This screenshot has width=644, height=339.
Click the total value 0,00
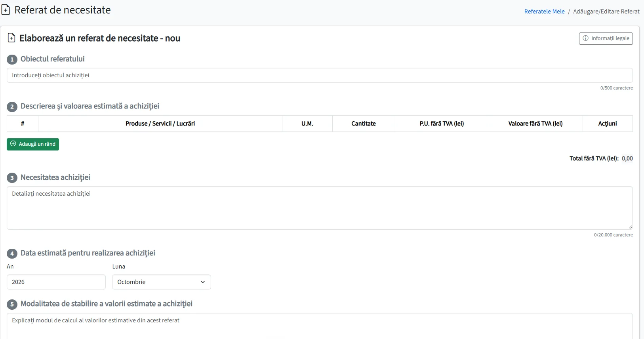(x=627, y=158)
